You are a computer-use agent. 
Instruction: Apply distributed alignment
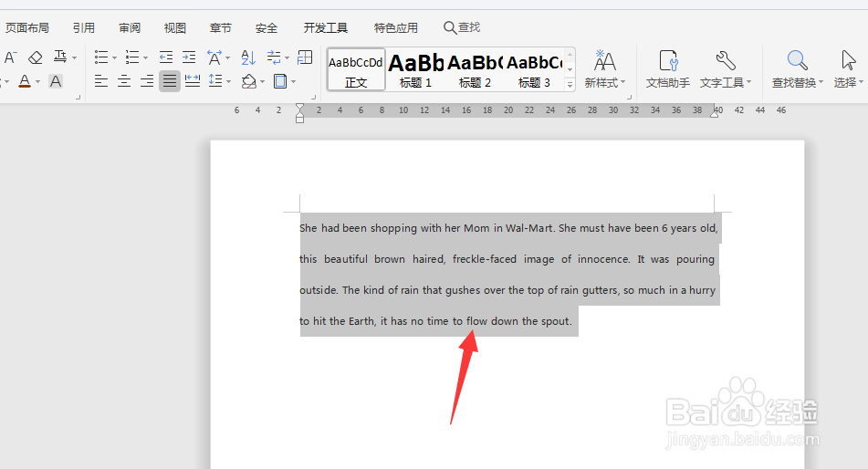coord(192,81)
